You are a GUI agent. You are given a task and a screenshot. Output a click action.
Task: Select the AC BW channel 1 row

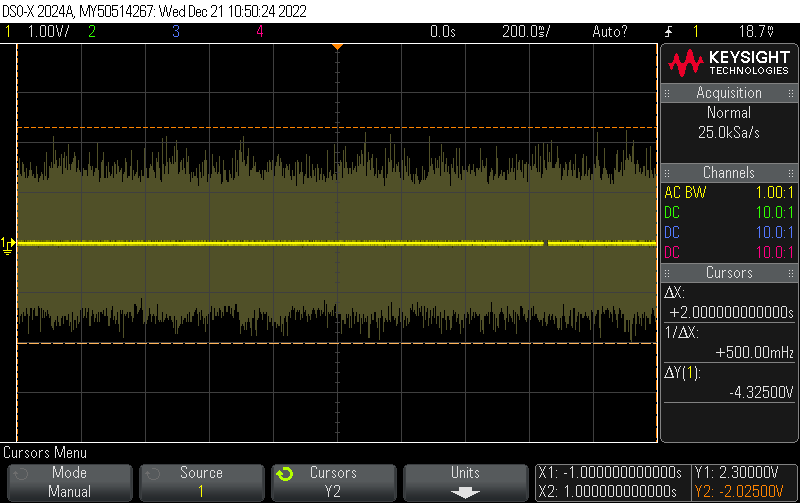tap(729, 193)
